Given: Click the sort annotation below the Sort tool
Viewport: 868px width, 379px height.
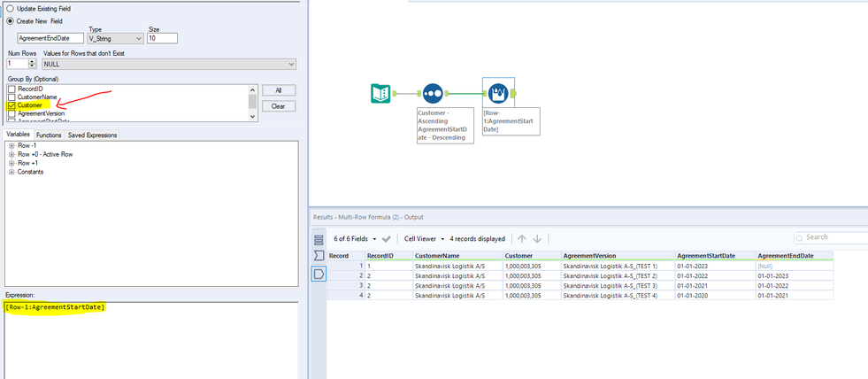Looking at the screenshot, I should click(445, 125).
